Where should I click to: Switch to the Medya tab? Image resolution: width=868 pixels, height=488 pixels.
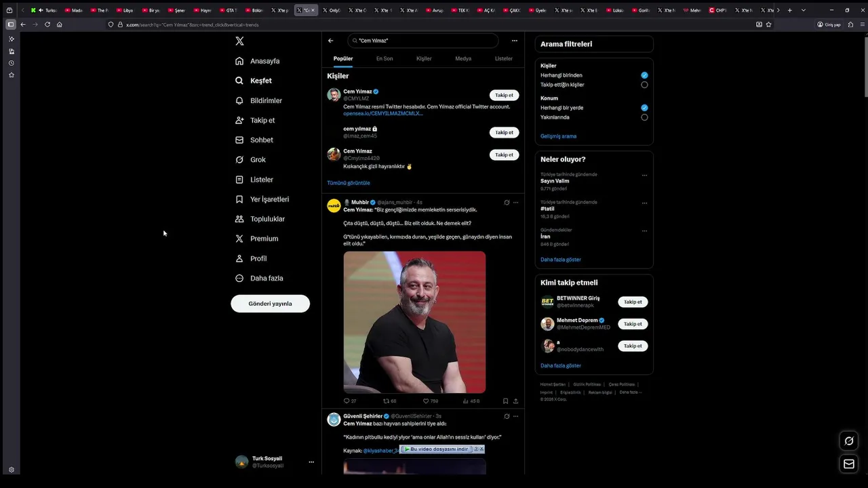[x=463, y=58]
